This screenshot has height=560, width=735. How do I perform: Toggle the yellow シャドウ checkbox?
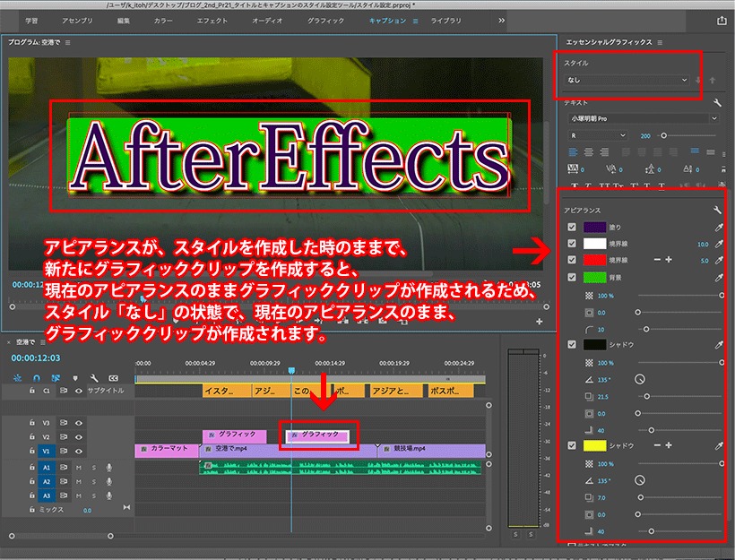[571, 445]
